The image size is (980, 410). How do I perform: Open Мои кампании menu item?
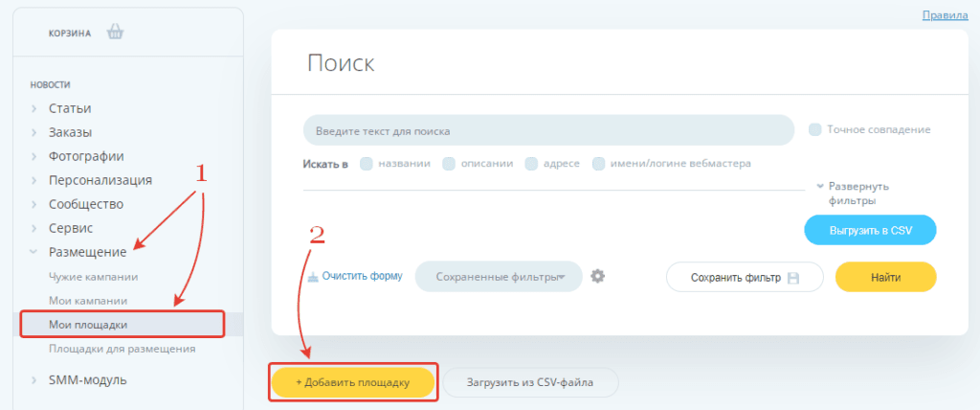click(88, 301)
